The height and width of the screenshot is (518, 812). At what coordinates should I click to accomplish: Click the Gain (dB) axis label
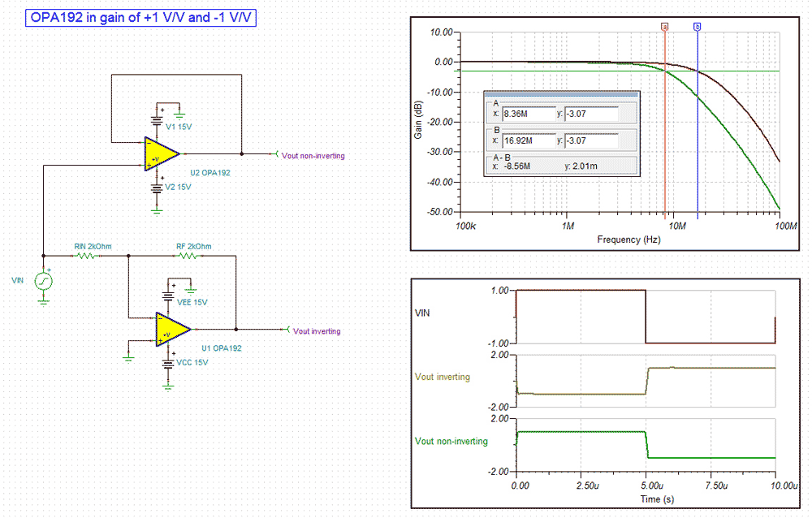coord(418,120)
